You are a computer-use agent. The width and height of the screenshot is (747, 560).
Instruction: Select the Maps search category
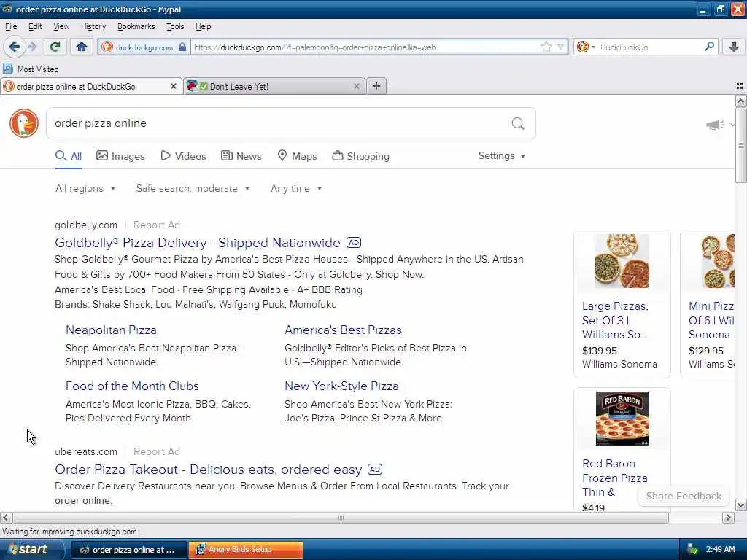[x=298, y=156]
